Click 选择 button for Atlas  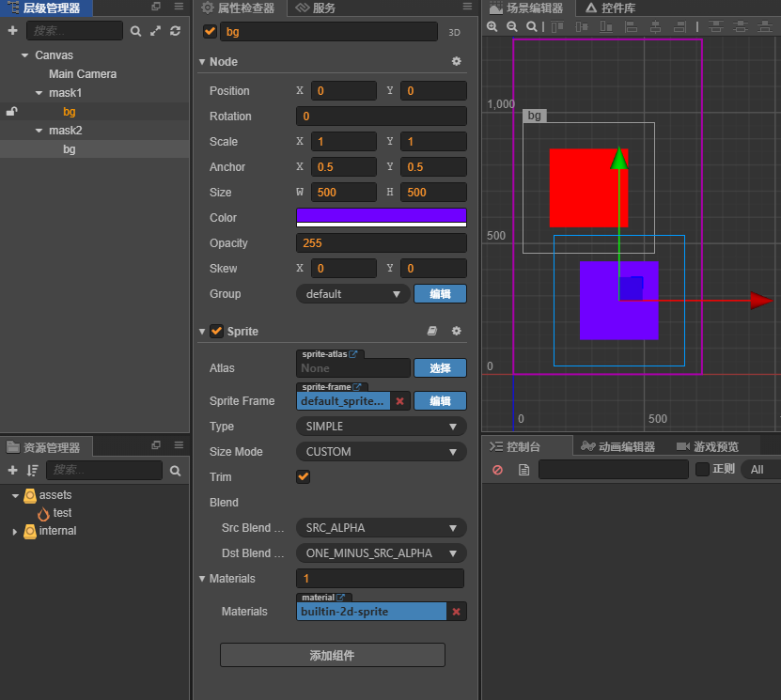[440, 368]
